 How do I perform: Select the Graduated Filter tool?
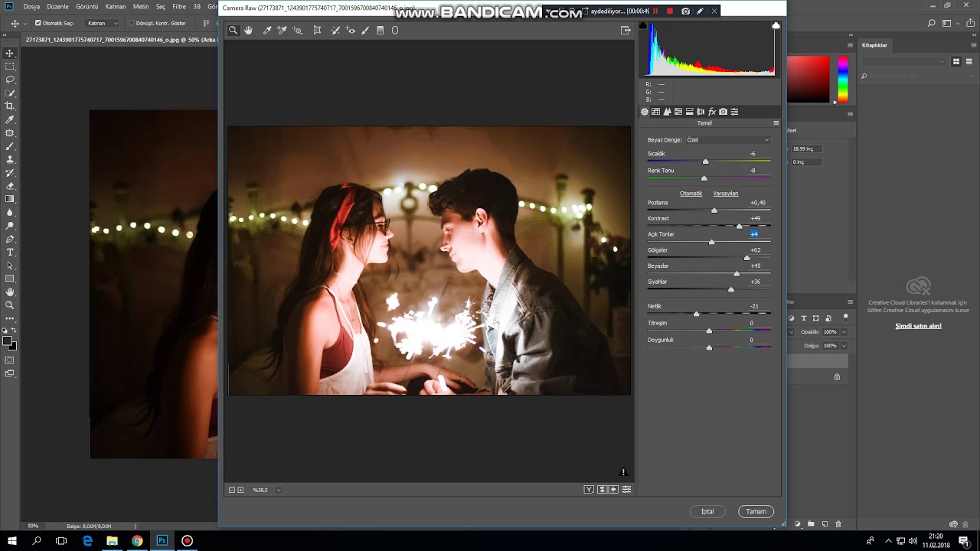(380, 31)
